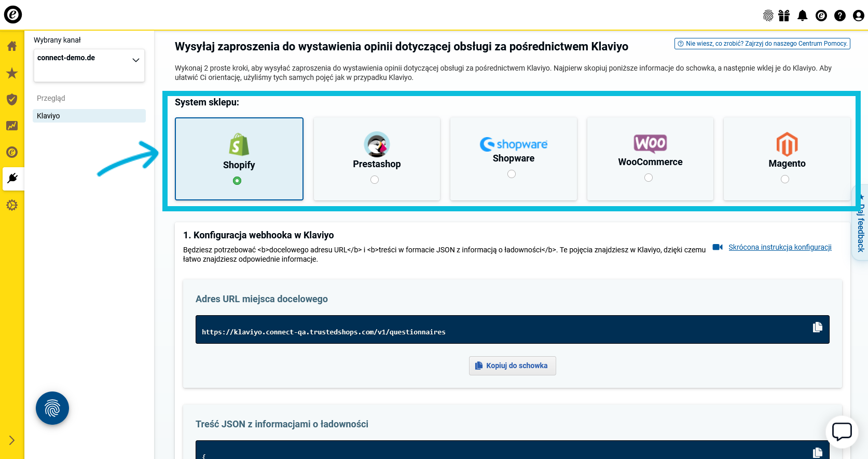
Task: Copy the JSON payload with its copy icon
Action: tap(818, 453)
